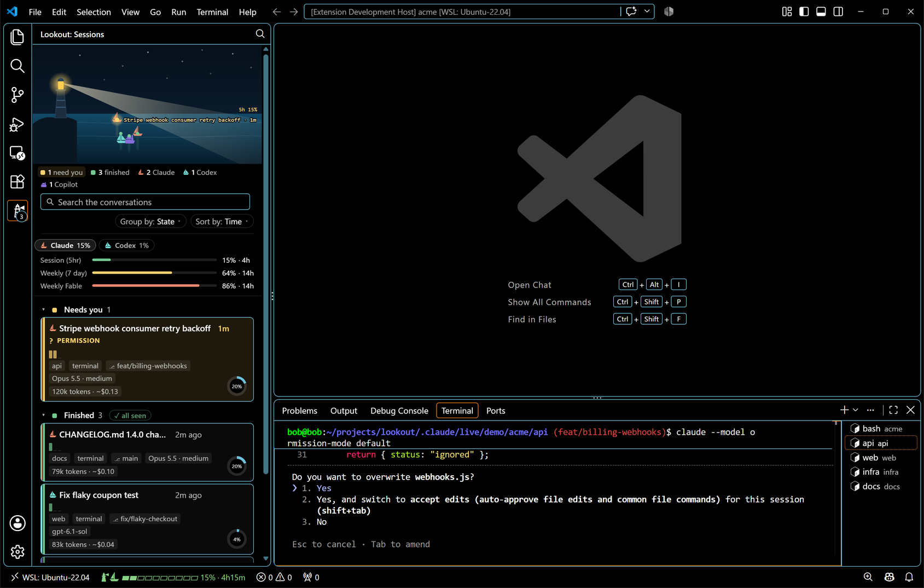Toggle Primary Side Bar visibility
This screenshot has width=924, height=588.
[804, 11]
